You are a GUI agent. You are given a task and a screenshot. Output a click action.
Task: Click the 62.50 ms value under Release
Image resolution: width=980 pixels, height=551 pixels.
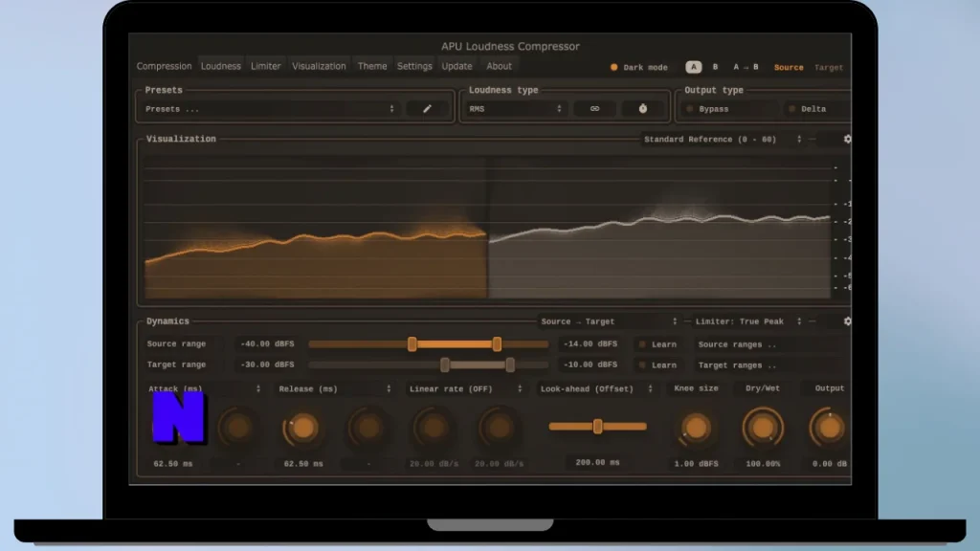click(x=303, y=464)
